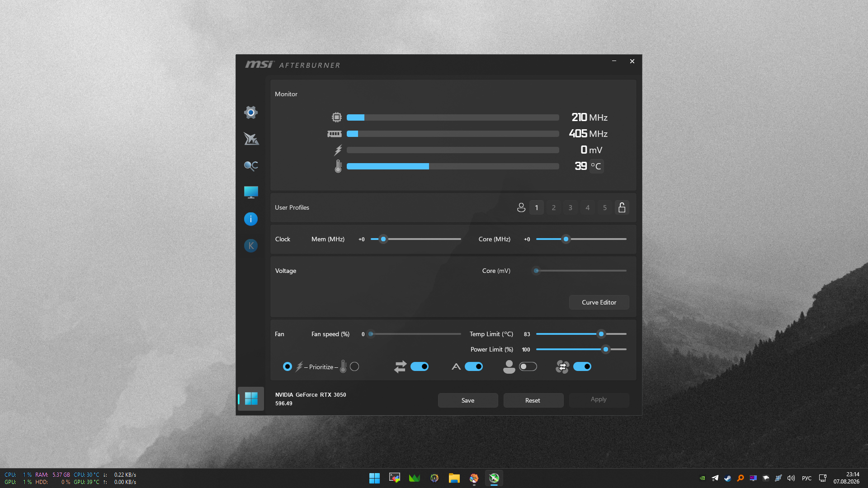Screen dimensions: 868x488
Task: Open the hardware monitor screen icon
Action: 251,192
